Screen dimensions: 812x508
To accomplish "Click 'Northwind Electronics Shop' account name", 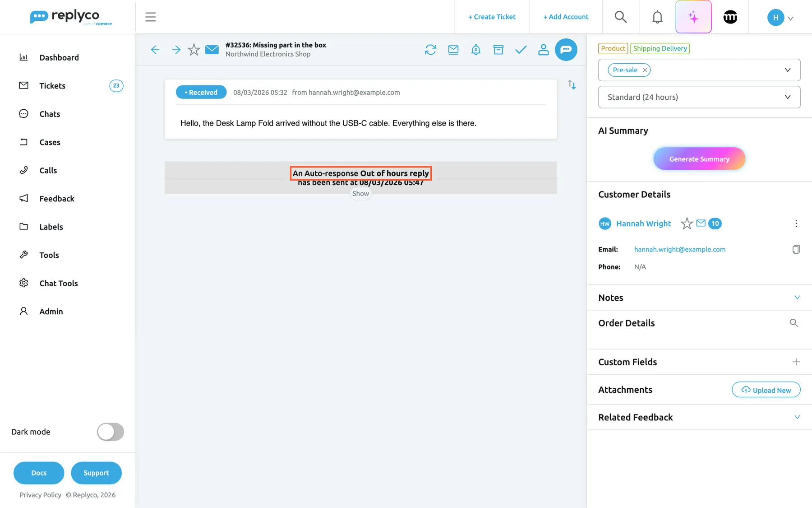I will pyautogui.click(x=268, y=54).
